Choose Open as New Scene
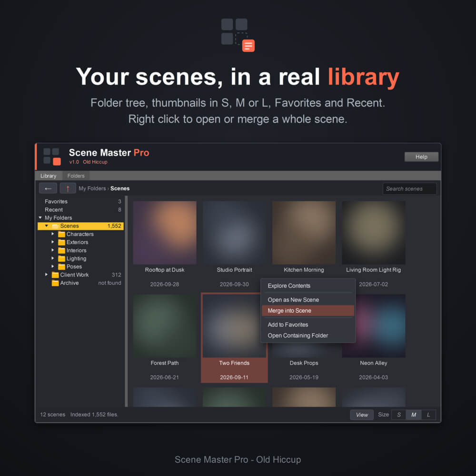The height and width of the screenshot is (476, 476). [x=308, y=299]
